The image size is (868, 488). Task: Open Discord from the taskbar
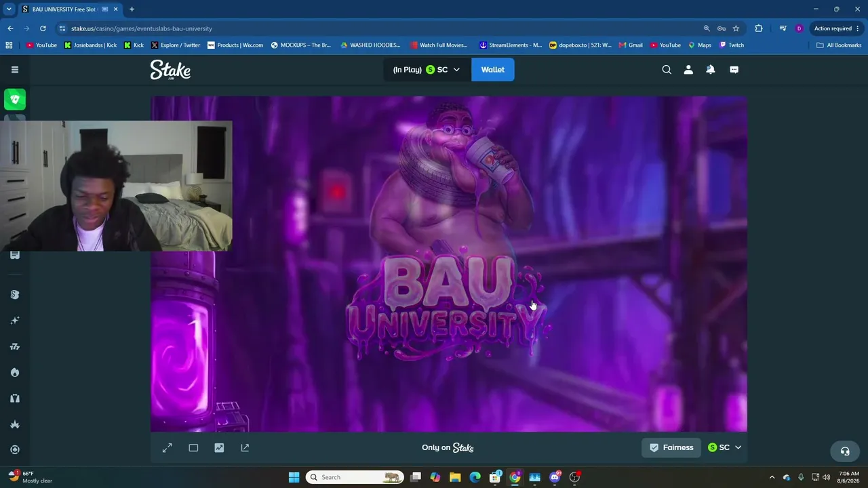pos(555,477)
